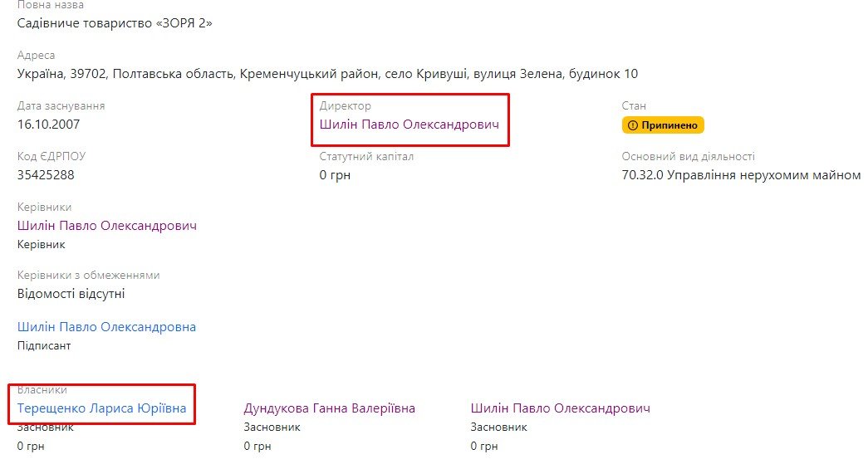The height and width of the screenshot is (464, 868).
Task: Click the company address text line
Action: click(327, 74)
